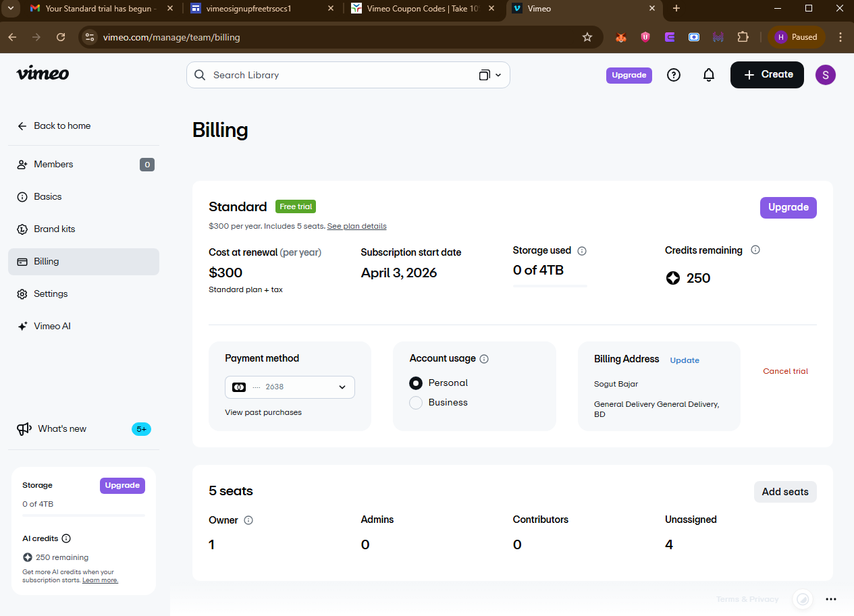854x616 pixels.
Task: Click Add seats button
Action: pyautogui.click(x=785, y=492)
